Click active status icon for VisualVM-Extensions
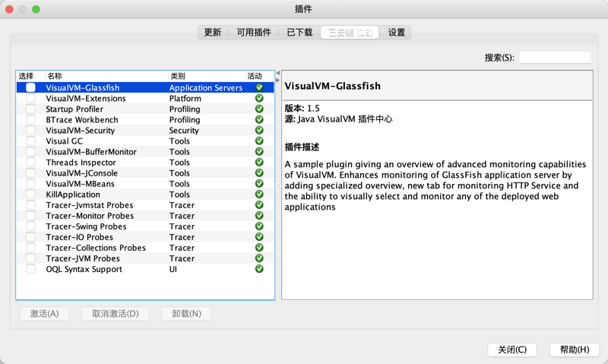Image resolution: width=608 pixels, height=364 pixels. click(259, 99)
